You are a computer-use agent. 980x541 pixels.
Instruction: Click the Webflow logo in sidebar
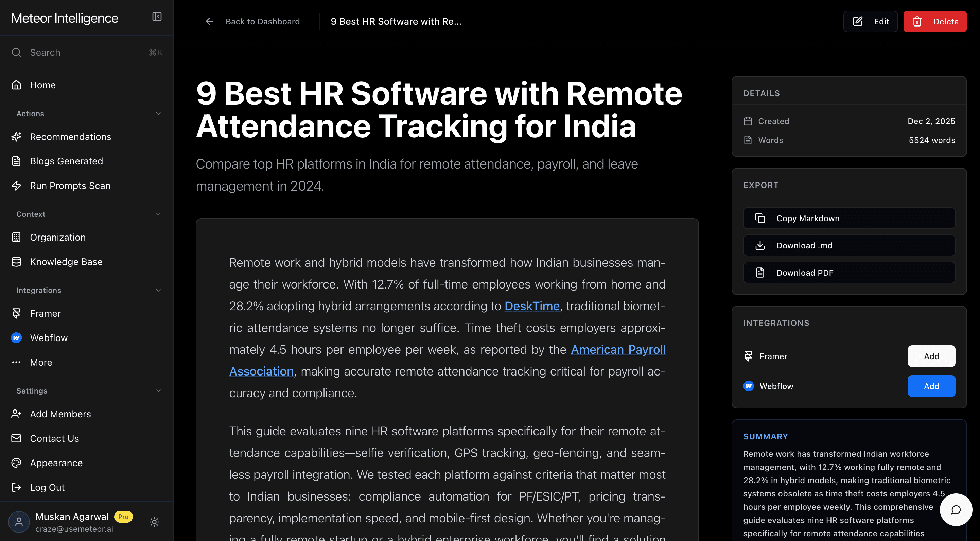point(16,338)
